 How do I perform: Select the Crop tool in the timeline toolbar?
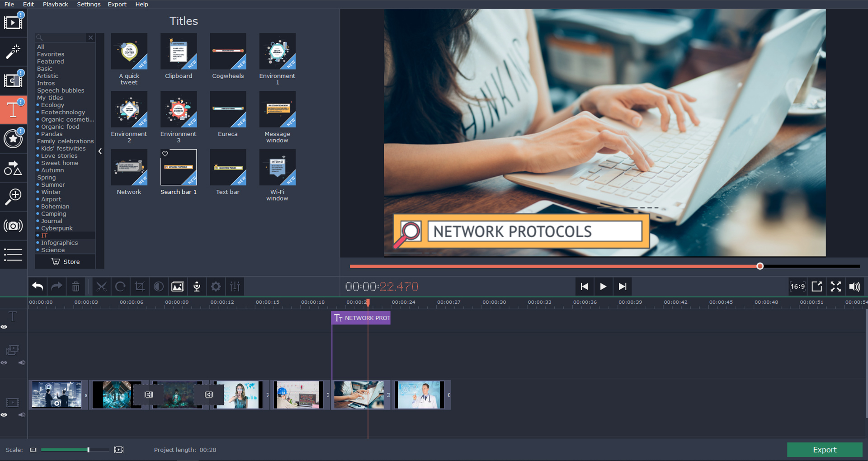(x=140, y=286)
